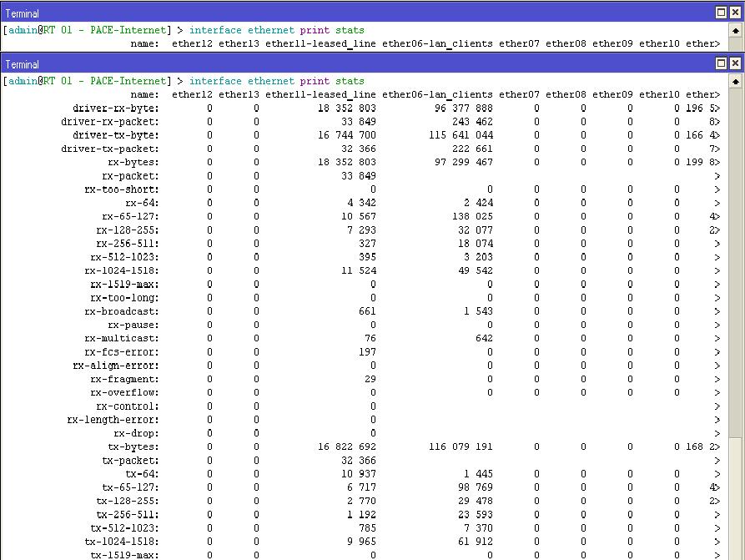Click the value 96 377 888
Viewport: 745px width, 560px height.
pos(464,108)
